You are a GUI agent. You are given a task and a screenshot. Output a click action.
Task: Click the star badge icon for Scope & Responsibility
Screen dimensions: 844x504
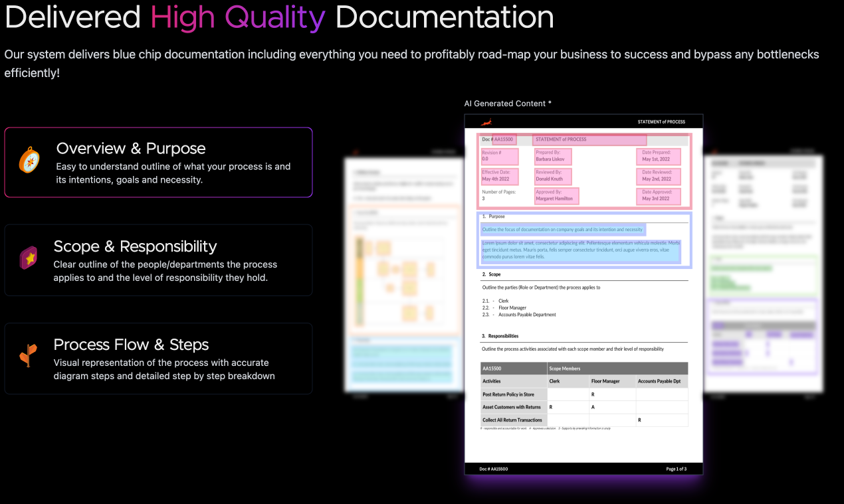coord(29,258)
